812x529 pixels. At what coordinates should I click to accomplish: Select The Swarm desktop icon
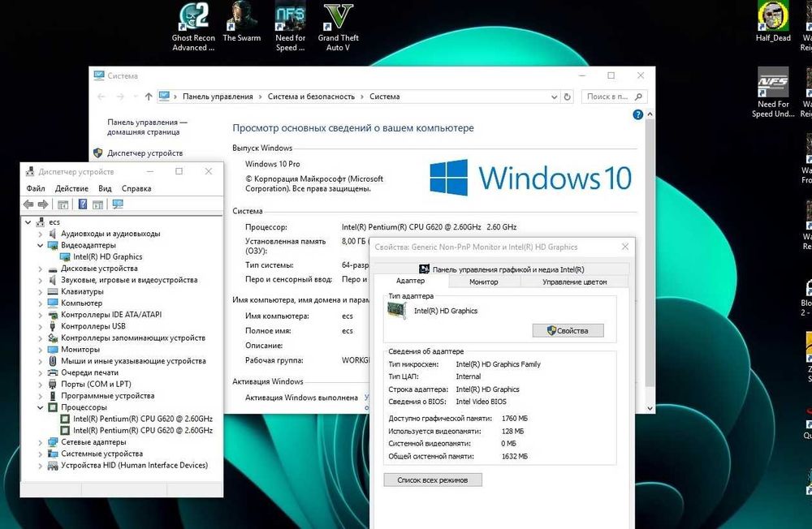242,22
